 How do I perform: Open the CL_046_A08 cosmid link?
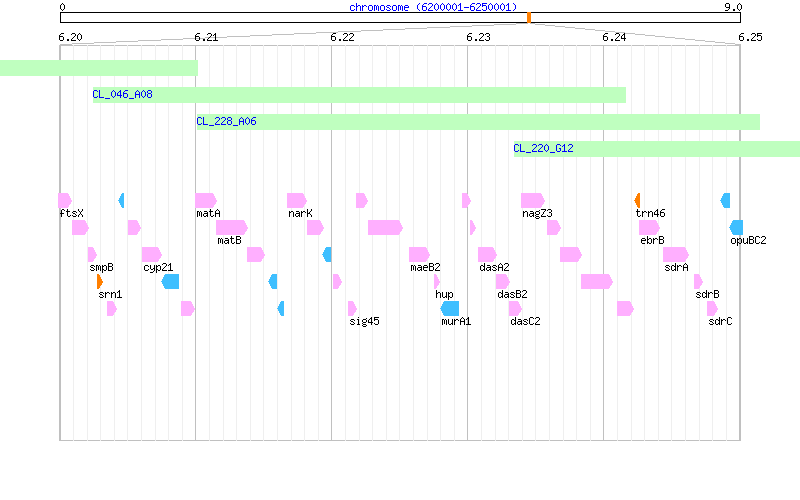[122, 94]
